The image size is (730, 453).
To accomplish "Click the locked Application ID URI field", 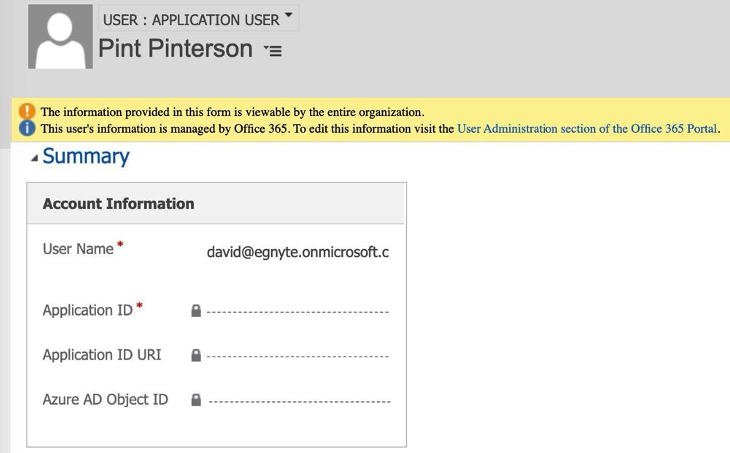I will pyautogui.click(x=297, y=356).
